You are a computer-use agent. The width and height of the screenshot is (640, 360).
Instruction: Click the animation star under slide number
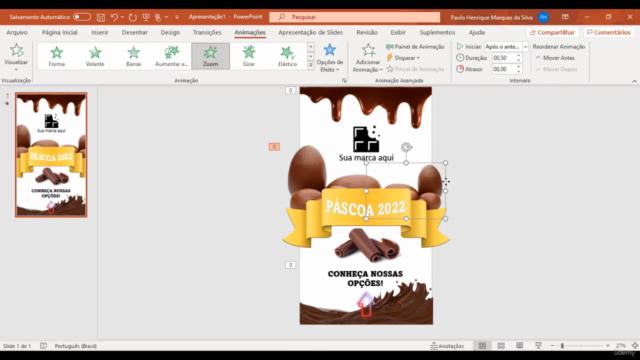pyautogui.click(x=7, y=104)
